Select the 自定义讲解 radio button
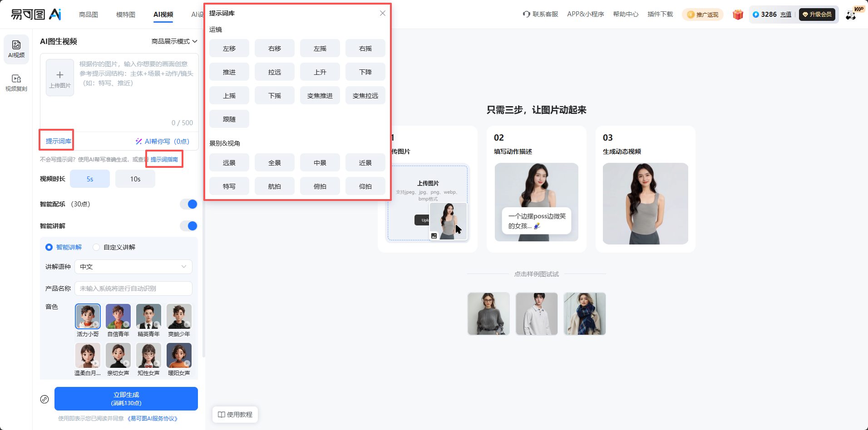Viewport: 868px width, 430px height. coord(96,247)
